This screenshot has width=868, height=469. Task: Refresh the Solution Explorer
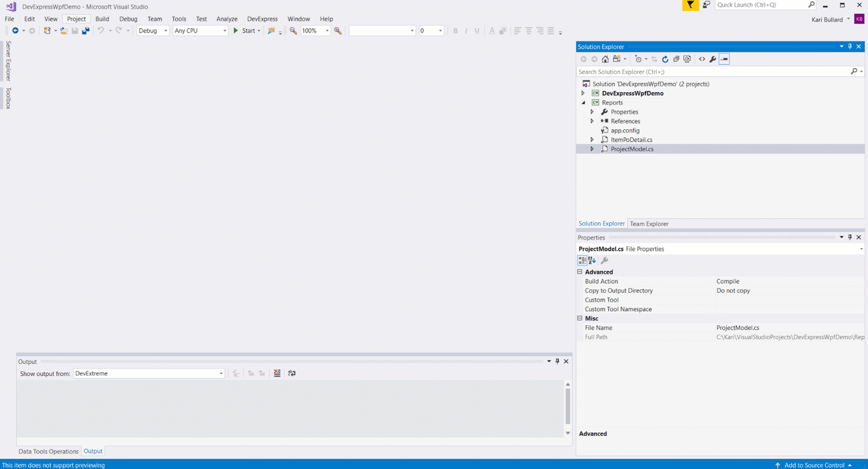click(665, 59)
